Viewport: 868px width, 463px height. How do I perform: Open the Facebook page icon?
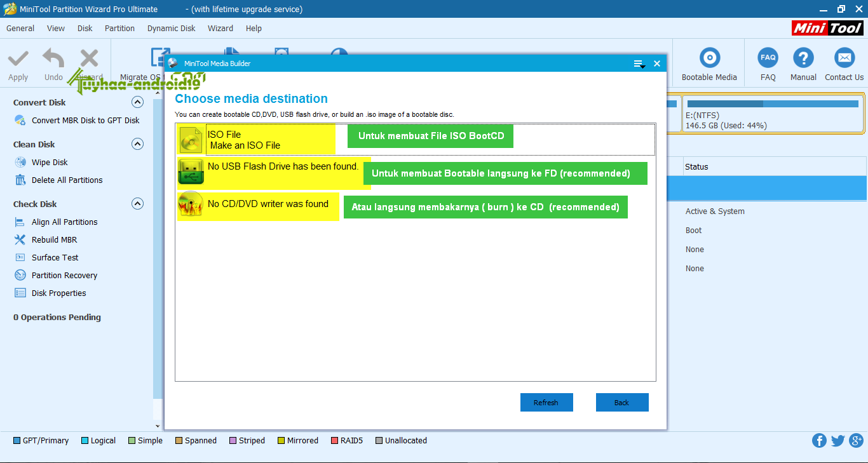point(819,440)
